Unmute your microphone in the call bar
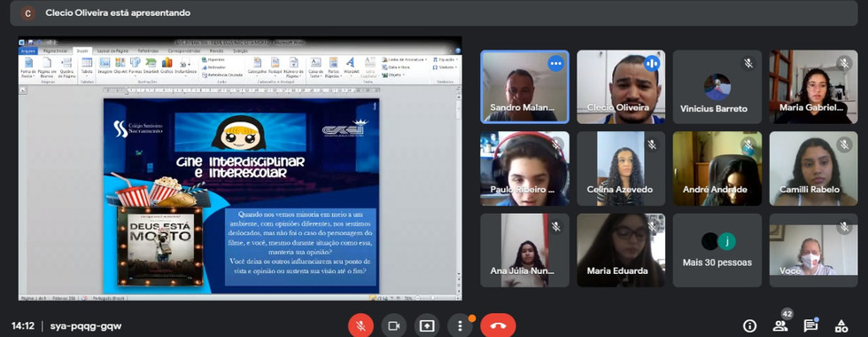Image resolution: width=868 pixels, height=337 pixels. click(x=360, y=326)
